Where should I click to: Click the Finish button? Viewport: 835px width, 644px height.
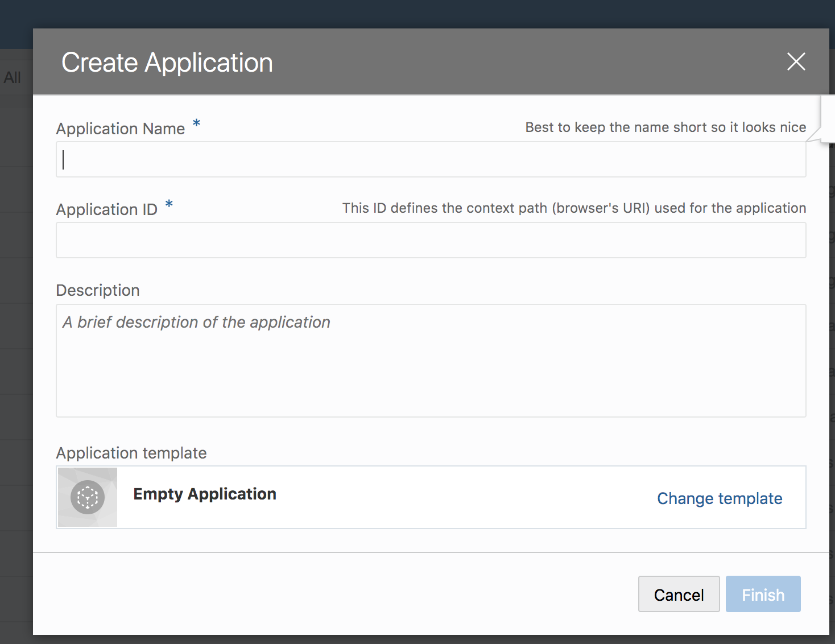(763, 594)
